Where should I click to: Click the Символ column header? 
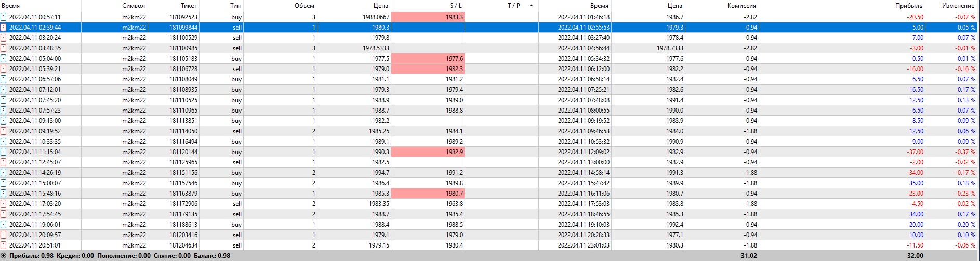tap(134, 6)
